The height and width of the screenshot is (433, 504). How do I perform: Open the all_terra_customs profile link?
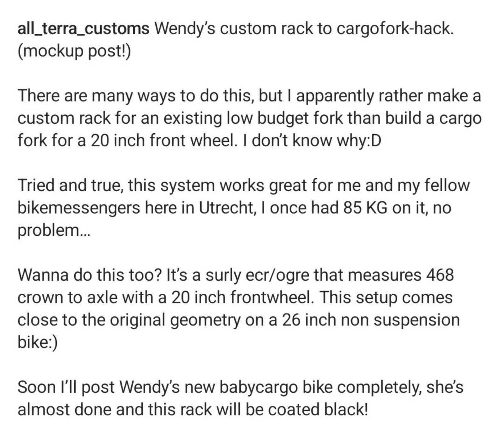[83, 29]
